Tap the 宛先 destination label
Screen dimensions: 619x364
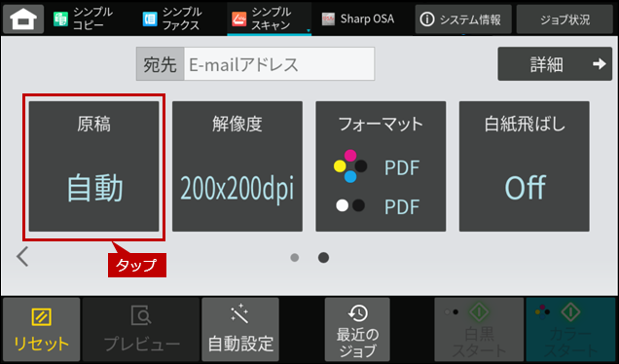160,64
